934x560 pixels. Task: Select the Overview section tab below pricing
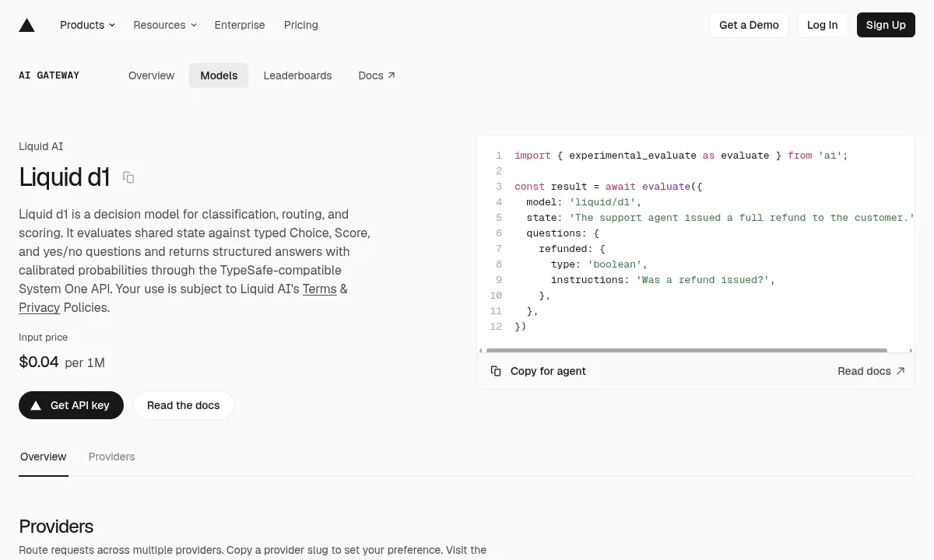tap(44, 457)
